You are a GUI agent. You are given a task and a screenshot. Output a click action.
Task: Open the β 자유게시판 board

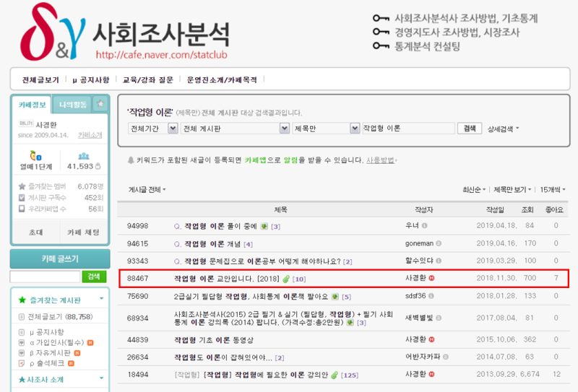50,353
